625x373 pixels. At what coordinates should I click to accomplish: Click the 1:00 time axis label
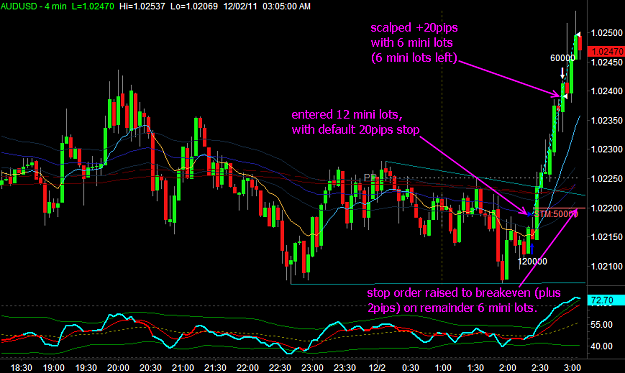[x=443, y=367]
